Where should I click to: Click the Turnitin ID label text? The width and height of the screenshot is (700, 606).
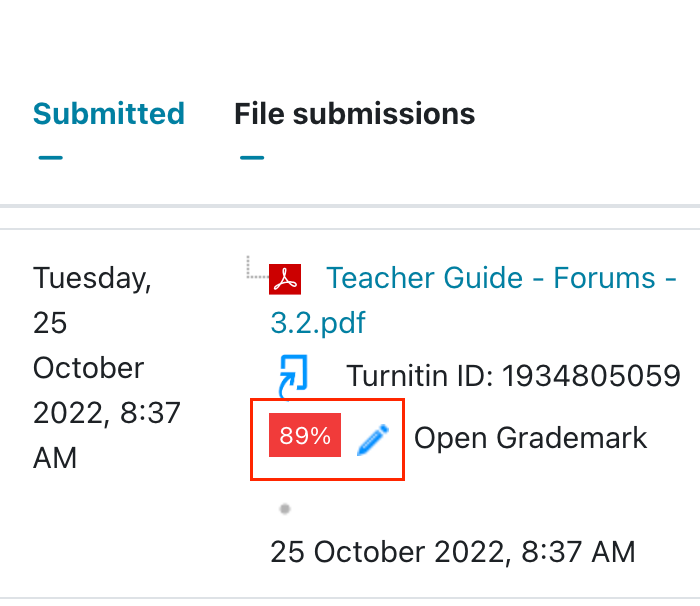click(x=420, y=376)
